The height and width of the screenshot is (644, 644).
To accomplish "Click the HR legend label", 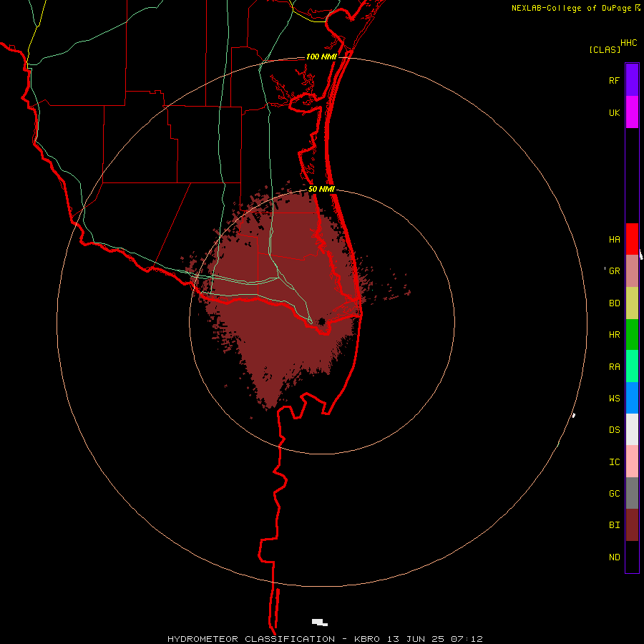I will pyautogui.click(x=614, y=335).
